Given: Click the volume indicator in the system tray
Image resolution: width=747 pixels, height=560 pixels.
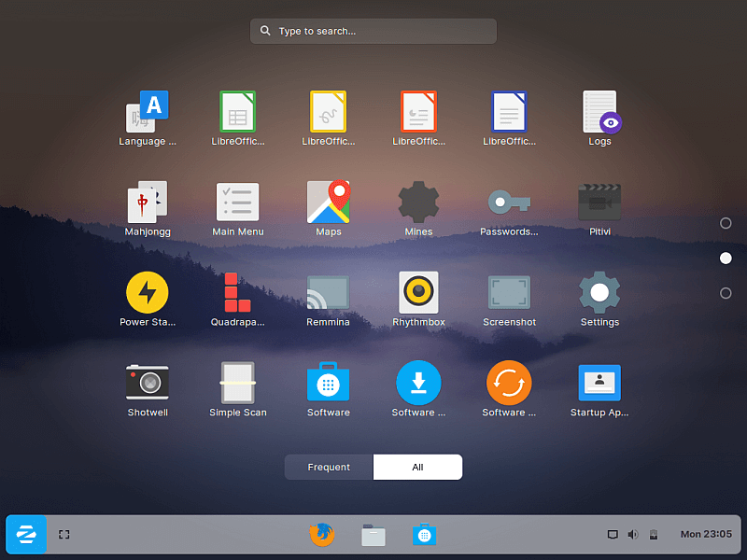Looking at the screenshot, I should 633,534.
